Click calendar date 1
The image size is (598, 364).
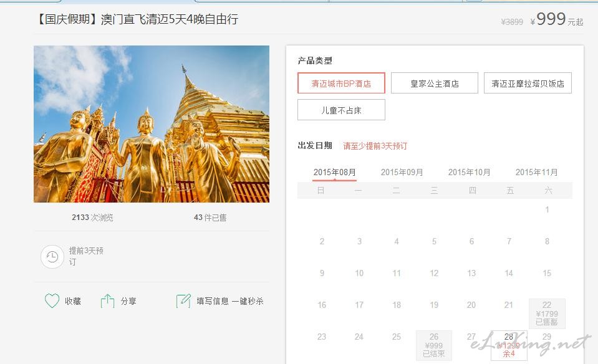point(547,209)
